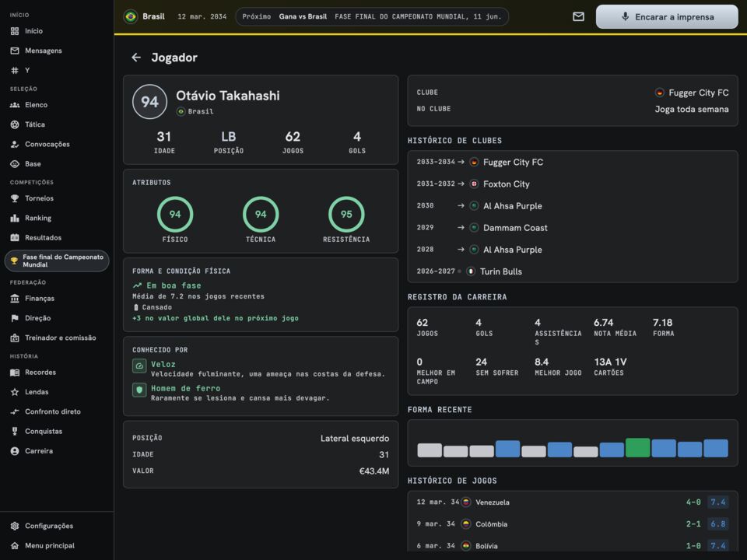
Task: Select Tática in the sidebar
Action: (57, 124)
